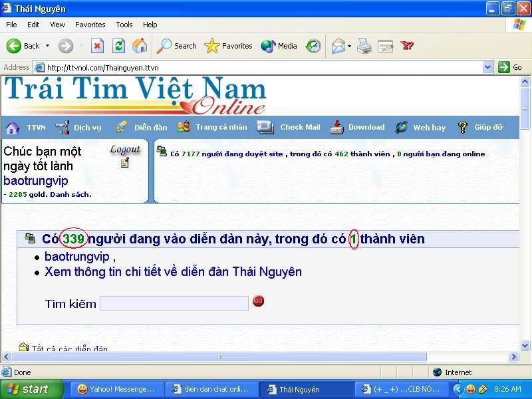Open baotrungvip profile in greeting box
Image resolution: width=532 pixels, height=399 pixels.
[36, 180]
